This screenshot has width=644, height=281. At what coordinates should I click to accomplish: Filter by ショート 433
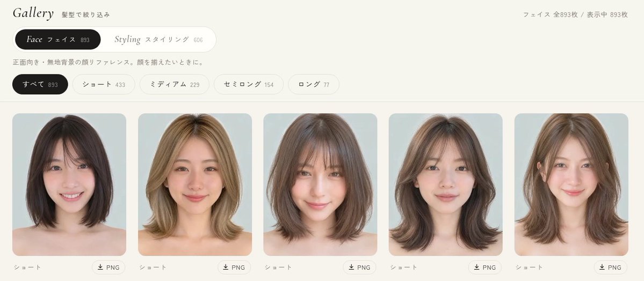pyautogui.click(x=104, y=85)
